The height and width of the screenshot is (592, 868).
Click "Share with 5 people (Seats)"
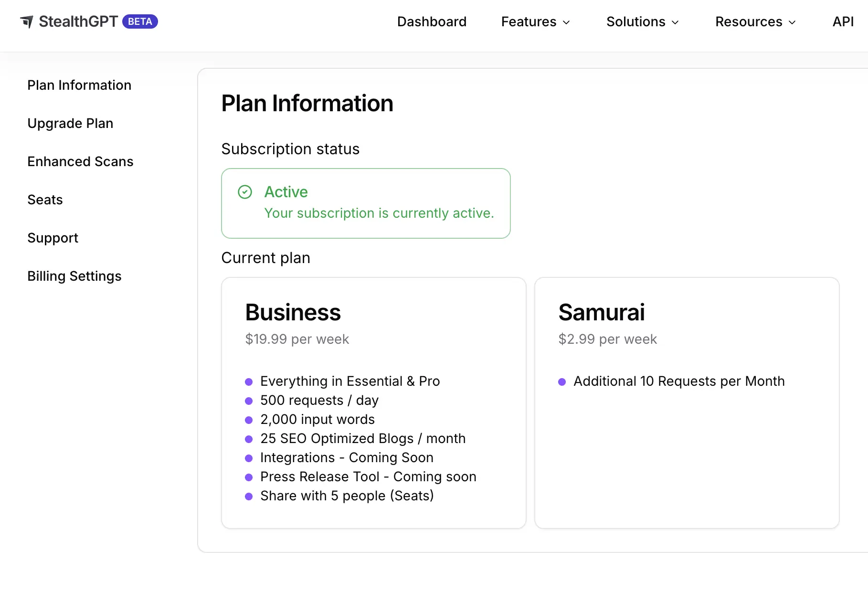(x=347, y=496)
